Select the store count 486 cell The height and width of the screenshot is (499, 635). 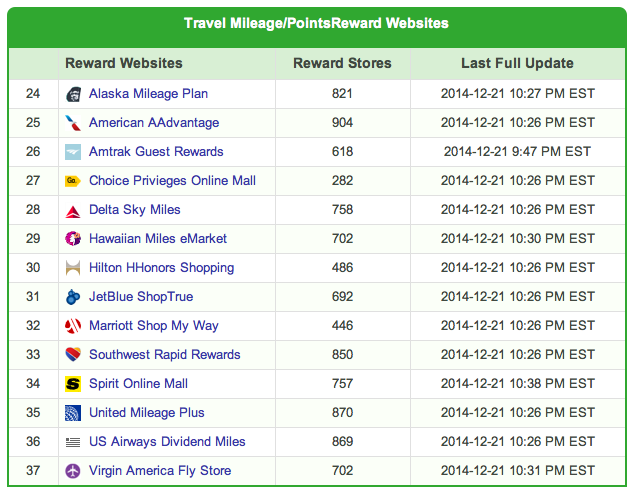coord(342,268)
